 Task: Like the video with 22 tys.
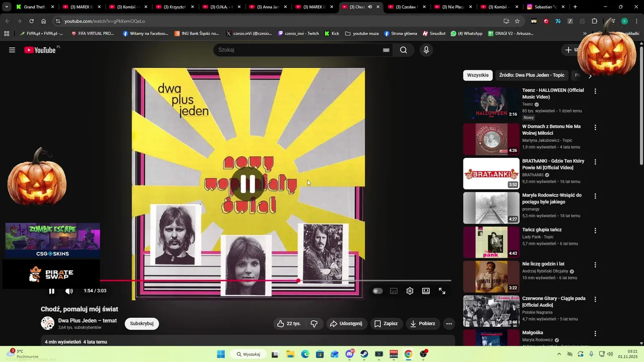(x=289, y=324)
